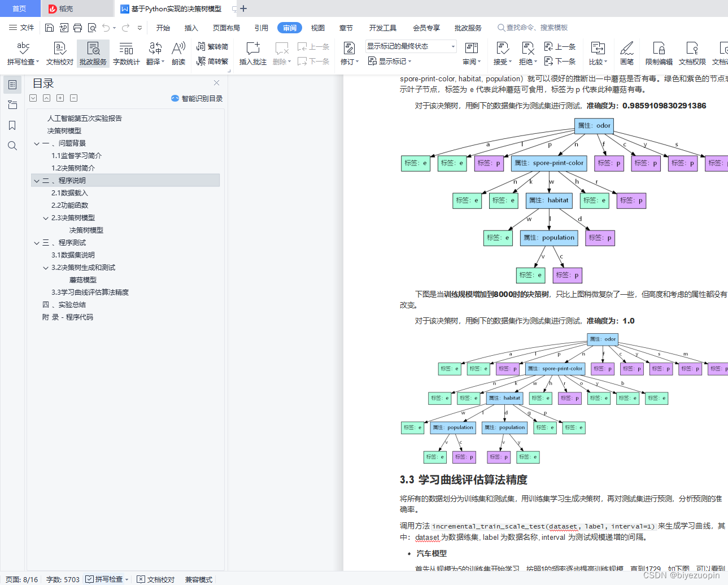
Task: Click the save icon in quick access bar
Action: pos(49,28)
